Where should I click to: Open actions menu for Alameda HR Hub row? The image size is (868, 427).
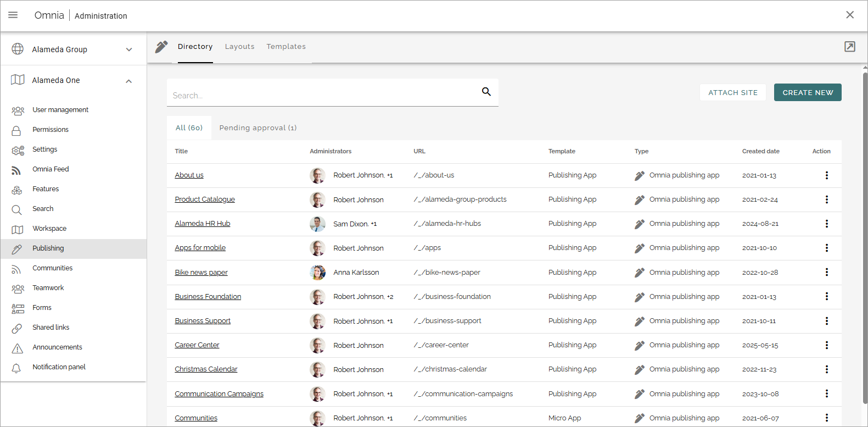tap(826, 224)
